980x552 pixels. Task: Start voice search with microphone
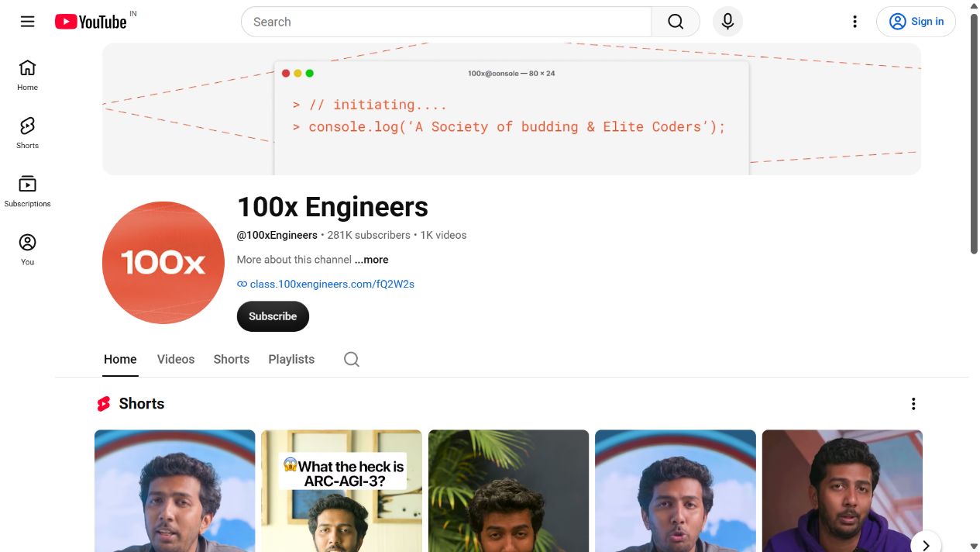(x=727, y=22)
